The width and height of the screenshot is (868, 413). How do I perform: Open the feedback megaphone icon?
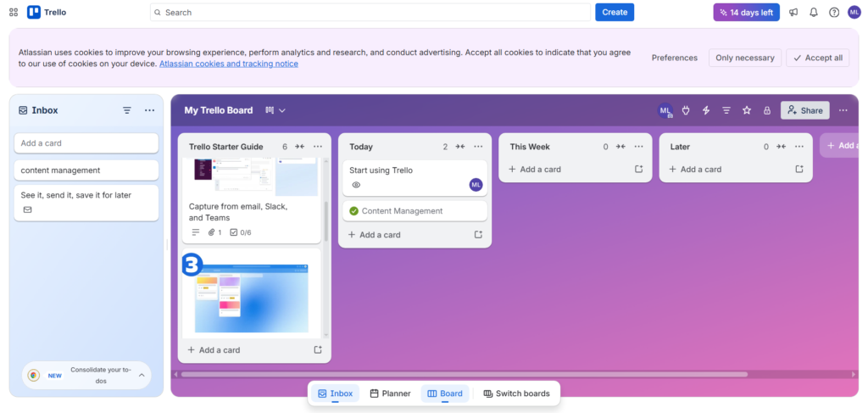pos(793,12)
